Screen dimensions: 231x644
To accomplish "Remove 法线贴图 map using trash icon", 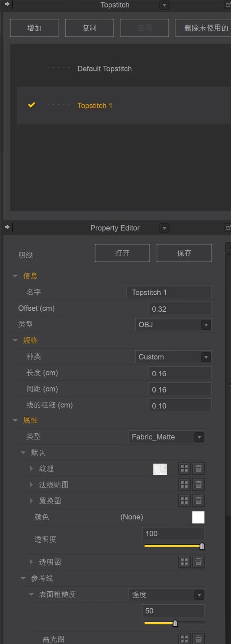I will pos(198,485).
